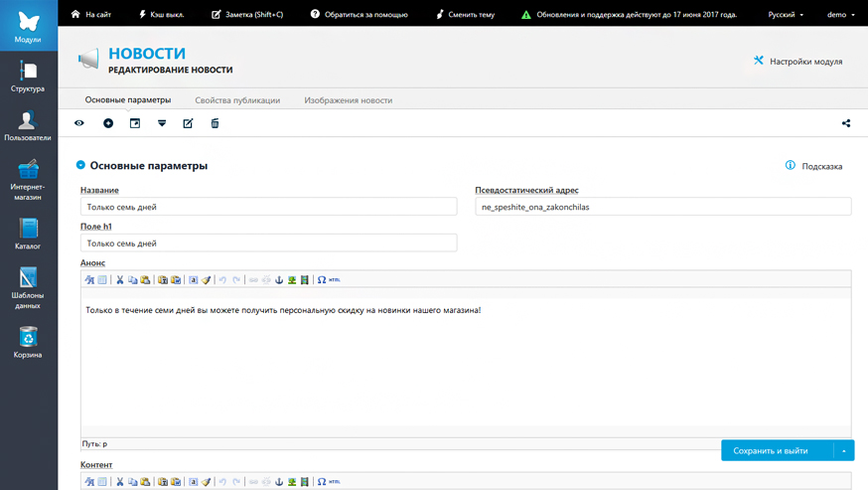Open Шаблоны данных module
This screenshot has height=490, width=868.
coord(28,288)
